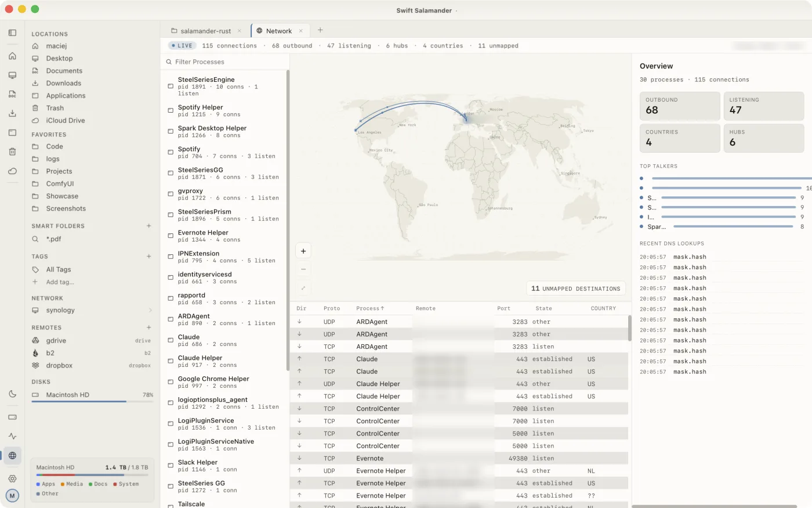Click the process list vertical scrollbar
The image size is (812, 508).
point(288,221)
